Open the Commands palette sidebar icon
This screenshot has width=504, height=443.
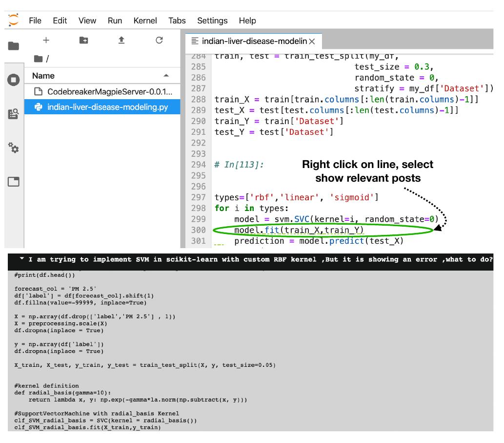pyautogui.click(x=14, y=114)
